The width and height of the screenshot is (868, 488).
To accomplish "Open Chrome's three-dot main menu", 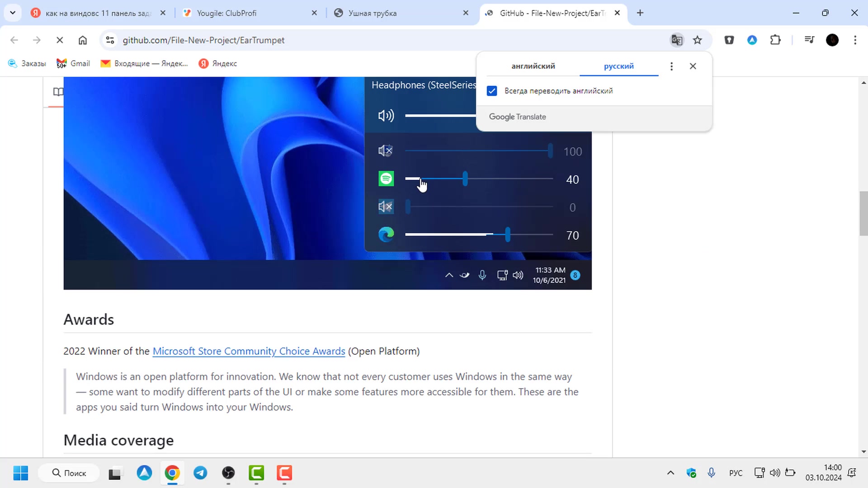I will 855,40.
